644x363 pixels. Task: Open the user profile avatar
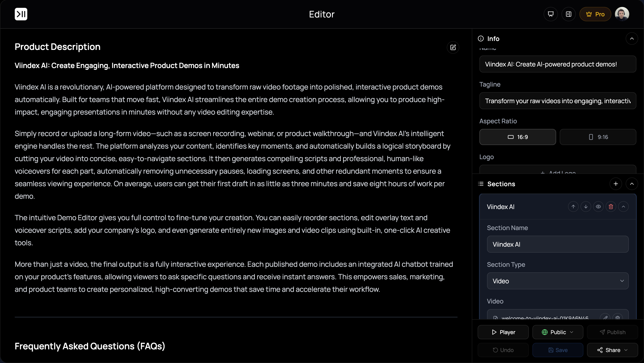[622, 14]
